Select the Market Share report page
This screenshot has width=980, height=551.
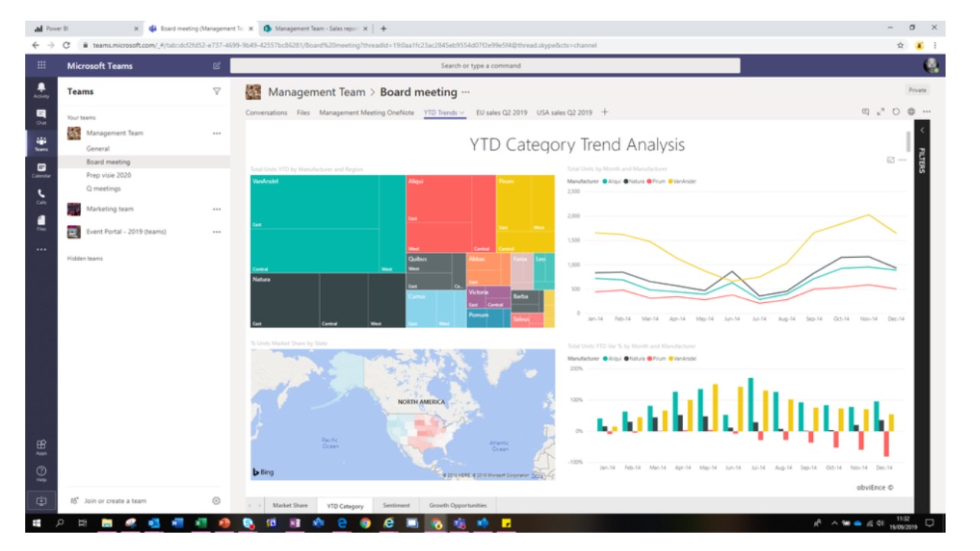pyautogui.click(x=290, y=505)
